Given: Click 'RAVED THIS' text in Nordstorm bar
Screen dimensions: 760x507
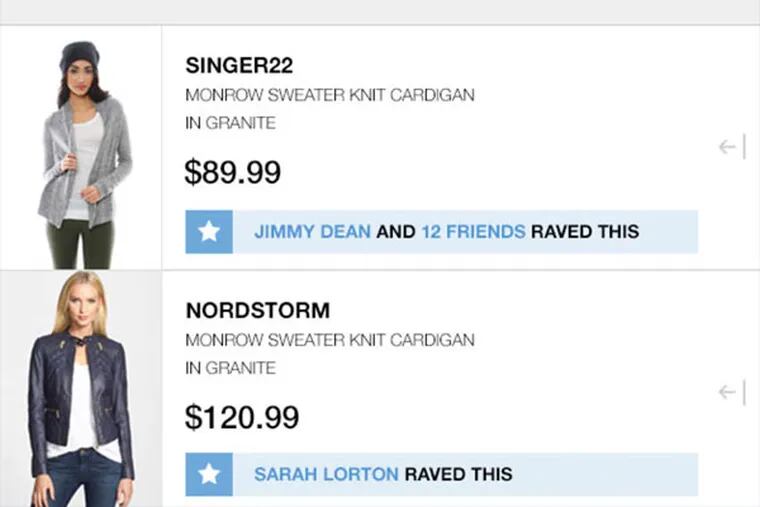Looking at the screenshot, I should tap(458, 474).
